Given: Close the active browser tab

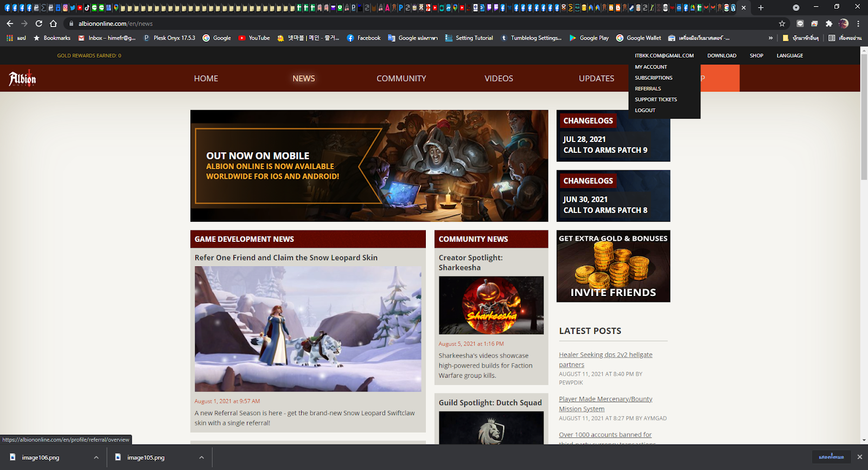Looking at the screenshot, I should pyautogui.click(x=744, y=8).
